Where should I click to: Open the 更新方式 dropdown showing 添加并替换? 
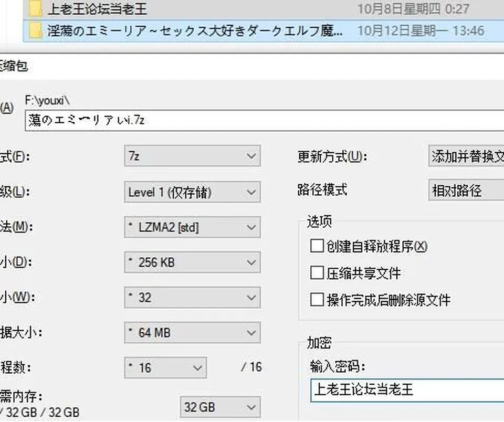[x=466, y=156]
